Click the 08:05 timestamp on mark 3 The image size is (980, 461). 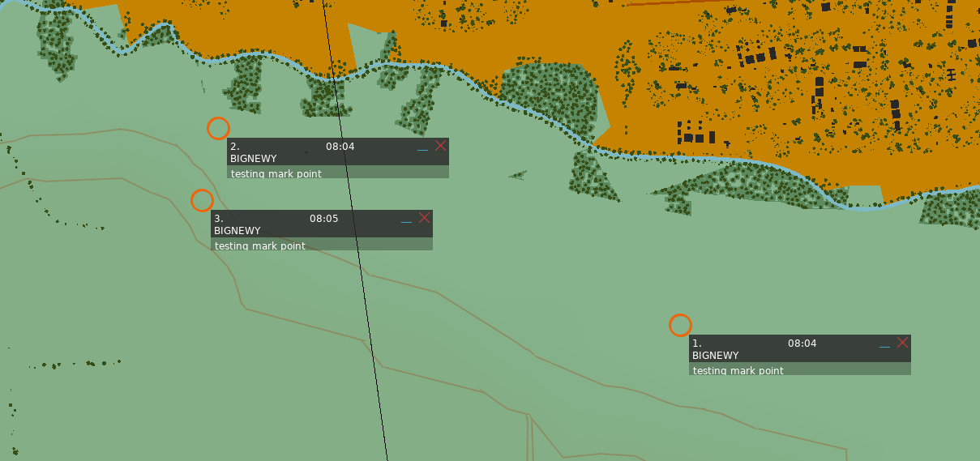point(324,219)
